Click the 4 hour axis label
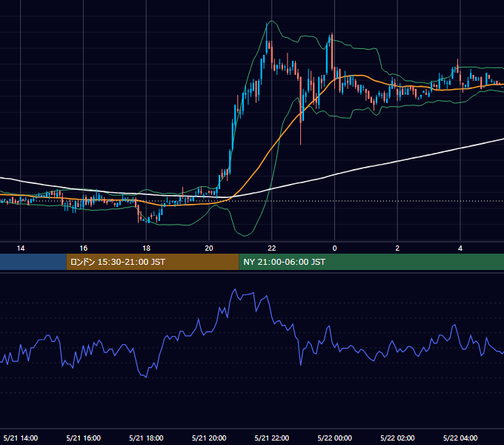504x445 pixels. [460, 248]
